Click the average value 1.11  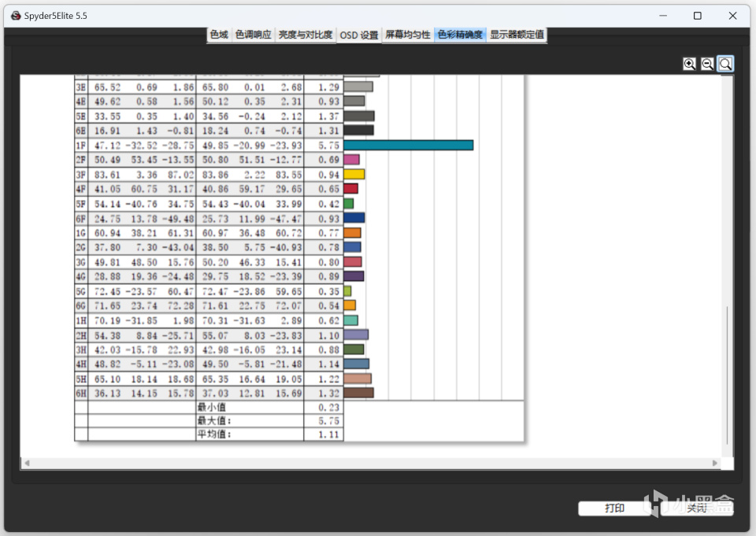pos(329,434)
